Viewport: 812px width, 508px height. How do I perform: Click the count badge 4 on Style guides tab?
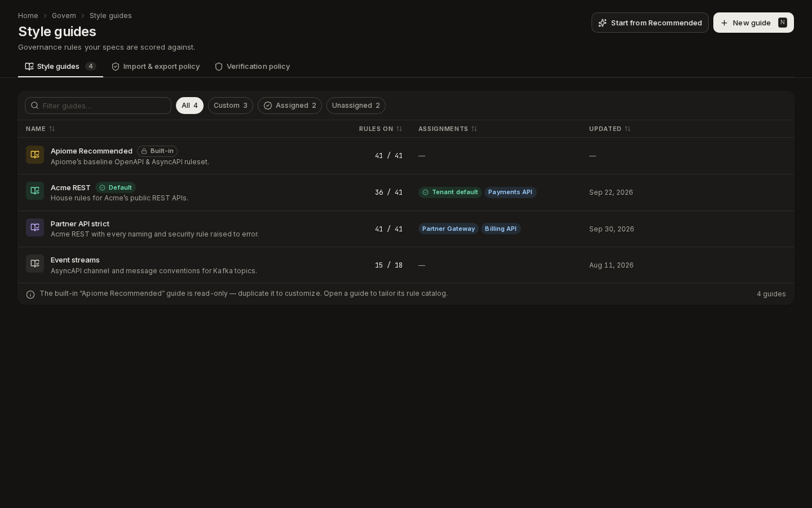(91, 66)
